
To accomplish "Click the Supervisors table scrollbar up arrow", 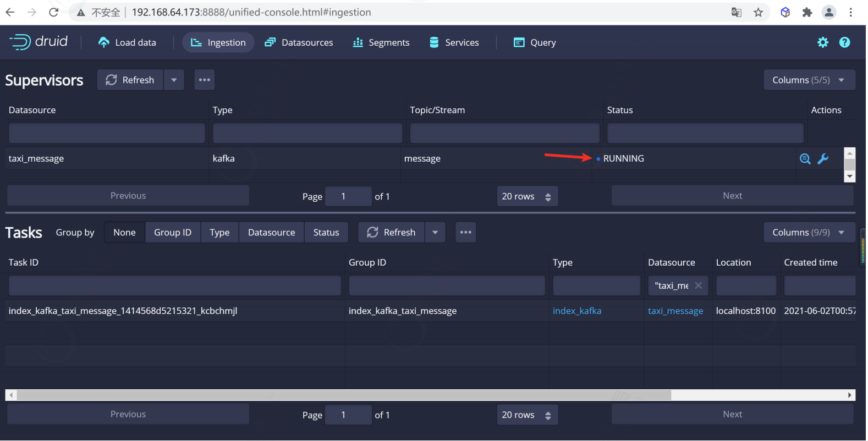I will (x=850, y=153).
